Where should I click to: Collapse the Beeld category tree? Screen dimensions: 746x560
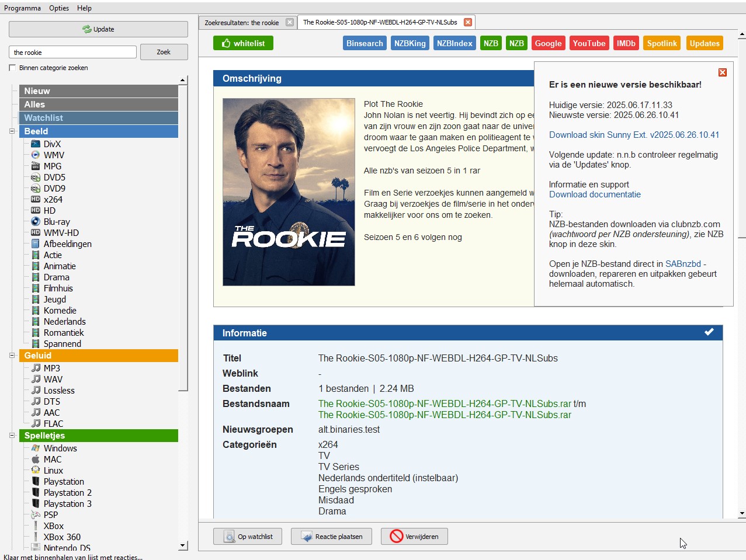[12, 131]
